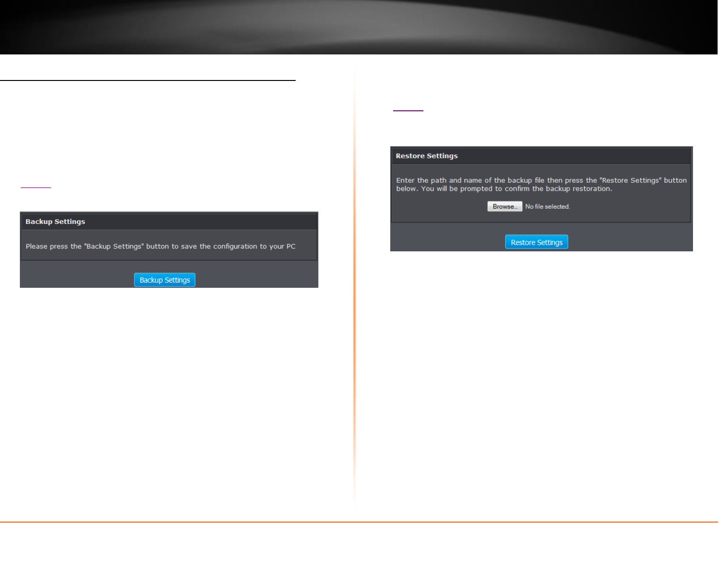Click the "Backup Settings" panel header
728x568 pixels.
coord(169,222)
